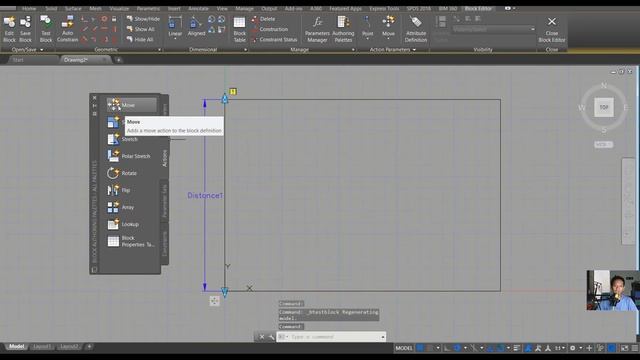
Task: Open the Parametric ribbon tab
Action: (x=148, y=9)
